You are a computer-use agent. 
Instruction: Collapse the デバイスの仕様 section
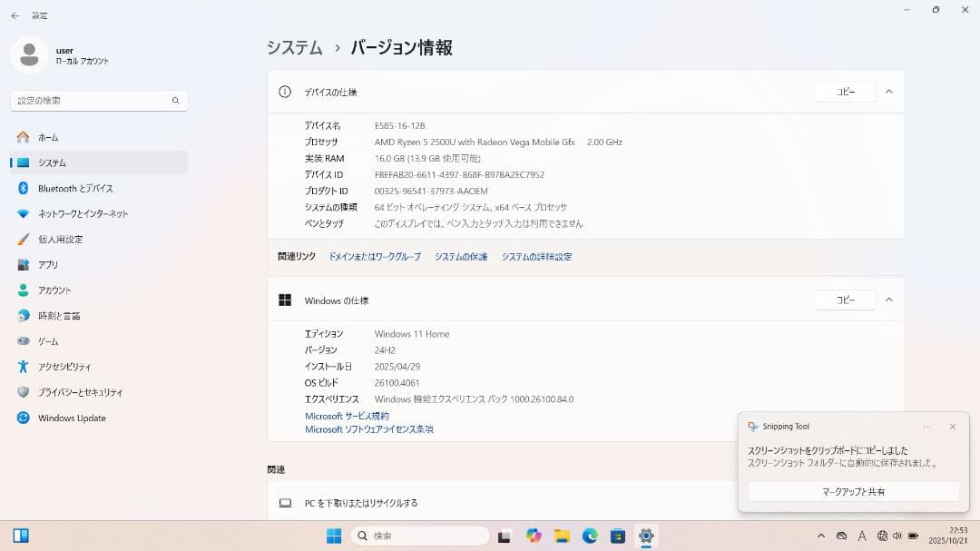pyautogui.click(x=888, y=92)
